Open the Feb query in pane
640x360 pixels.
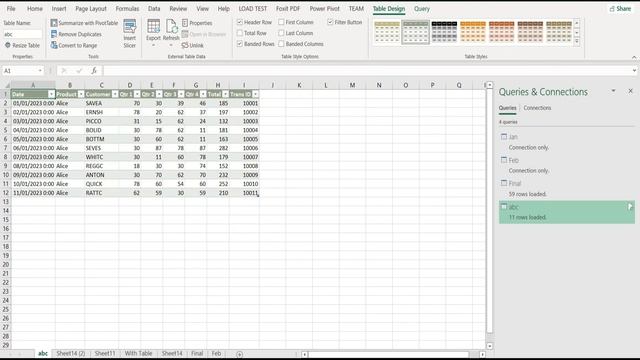point(567,165)
